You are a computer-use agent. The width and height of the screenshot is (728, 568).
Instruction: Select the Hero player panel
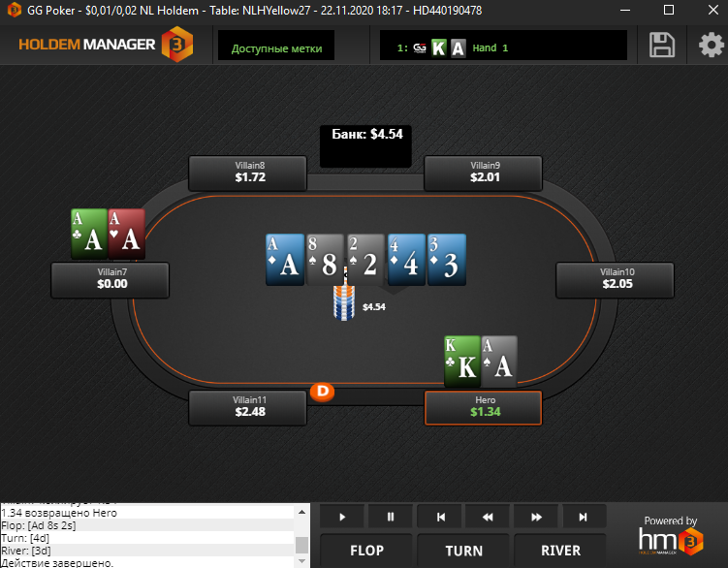484,407
